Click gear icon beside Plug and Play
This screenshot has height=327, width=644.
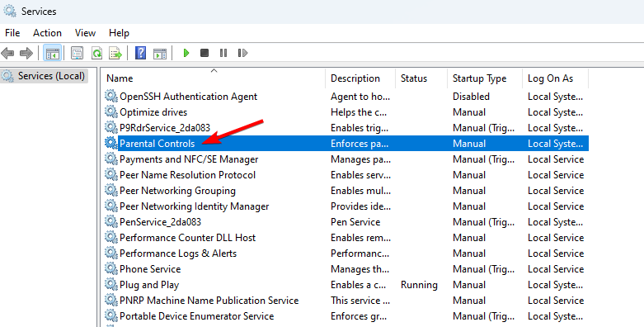pos(110,285)
